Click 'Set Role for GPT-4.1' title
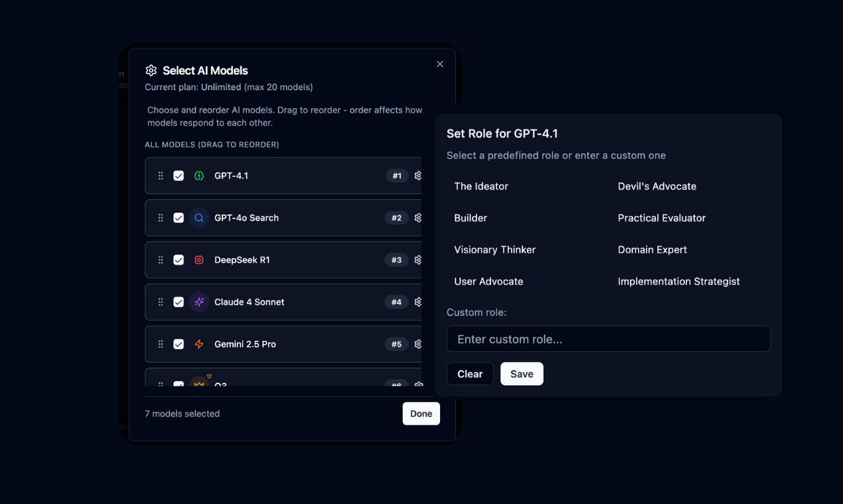The height and width of the screenshot is (504, 843). click(502, 133)
